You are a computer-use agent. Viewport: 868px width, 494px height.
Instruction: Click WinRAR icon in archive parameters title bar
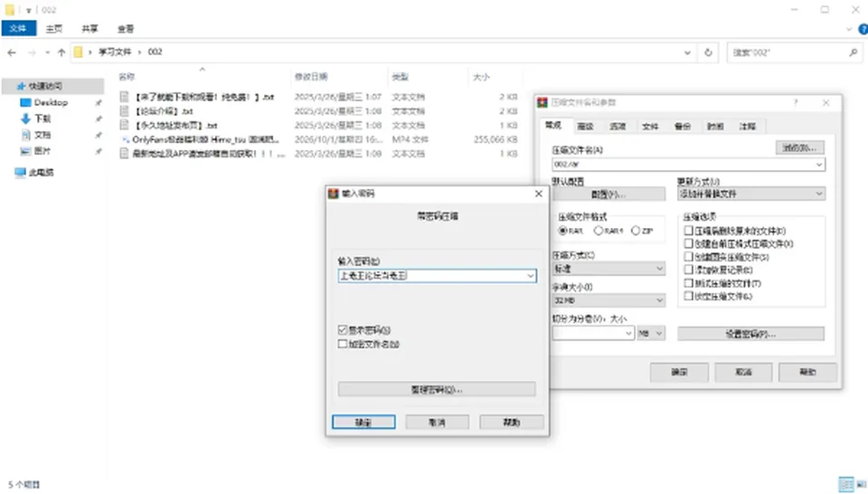point(542,102)
